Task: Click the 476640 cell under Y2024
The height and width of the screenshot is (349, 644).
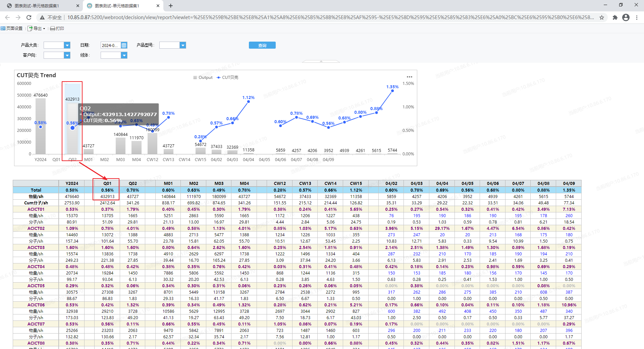Action: click(x=72, y=196)
